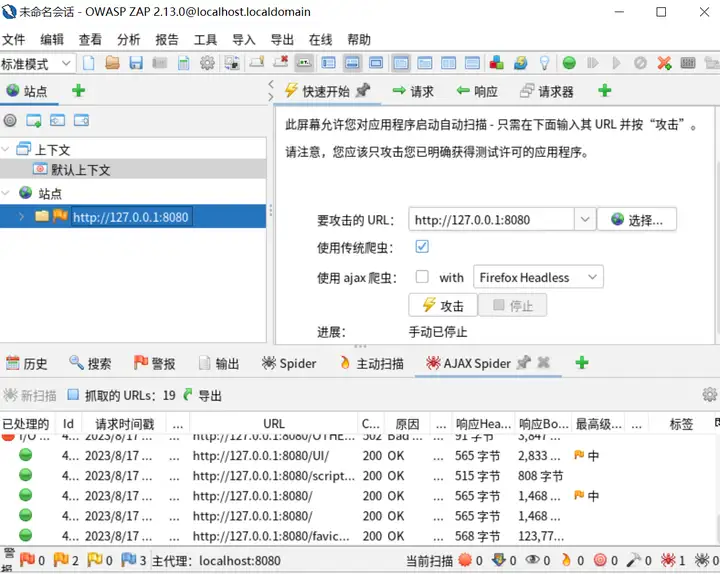Screen dimensions: 720x574
Task: Select the row with URL http://127.0.0.1:8080/UI/
Action: (x=358, y=456)
